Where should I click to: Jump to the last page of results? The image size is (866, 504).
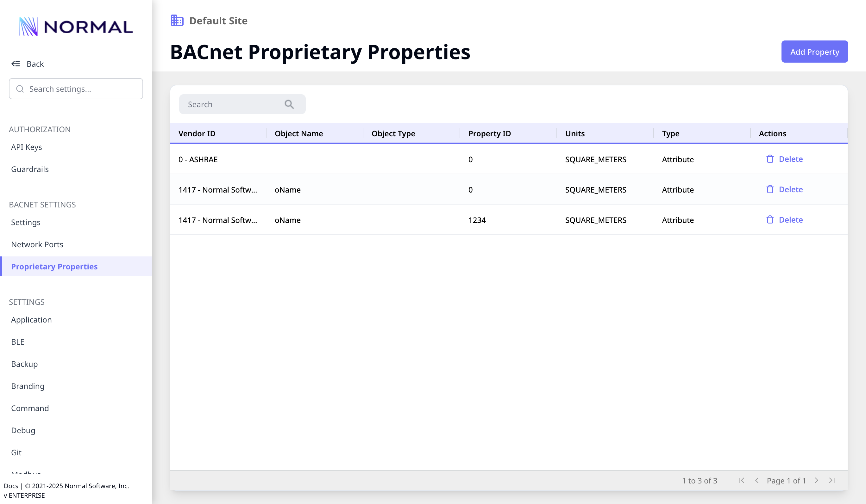831,480
